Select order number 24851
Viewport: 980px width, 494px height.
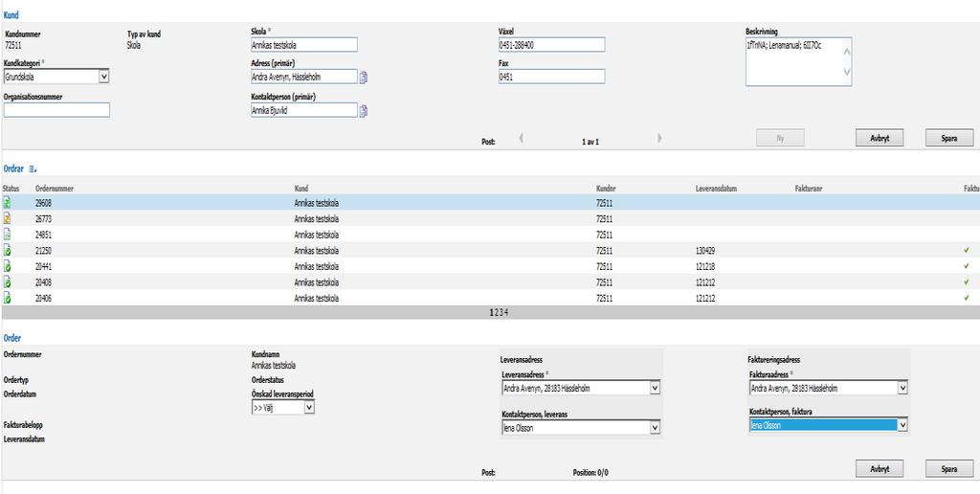click(x=44, y=235)
